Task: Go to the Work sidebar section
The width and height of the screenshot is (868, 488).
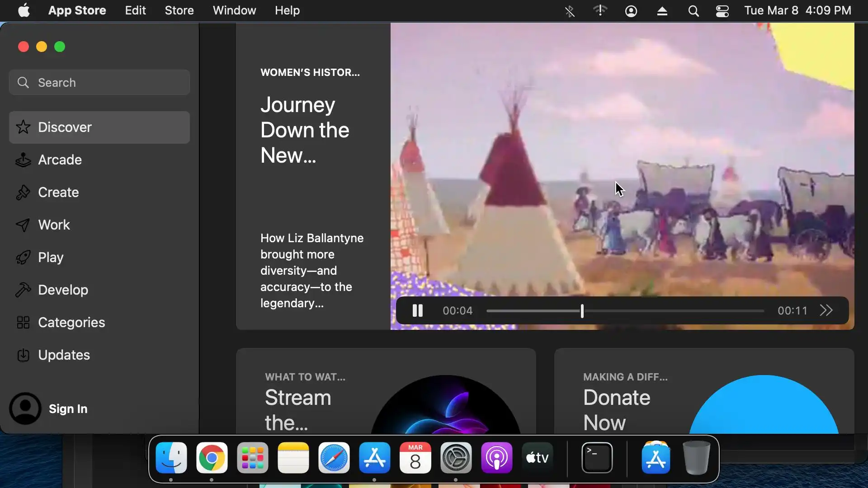Action: coord(54,225)
